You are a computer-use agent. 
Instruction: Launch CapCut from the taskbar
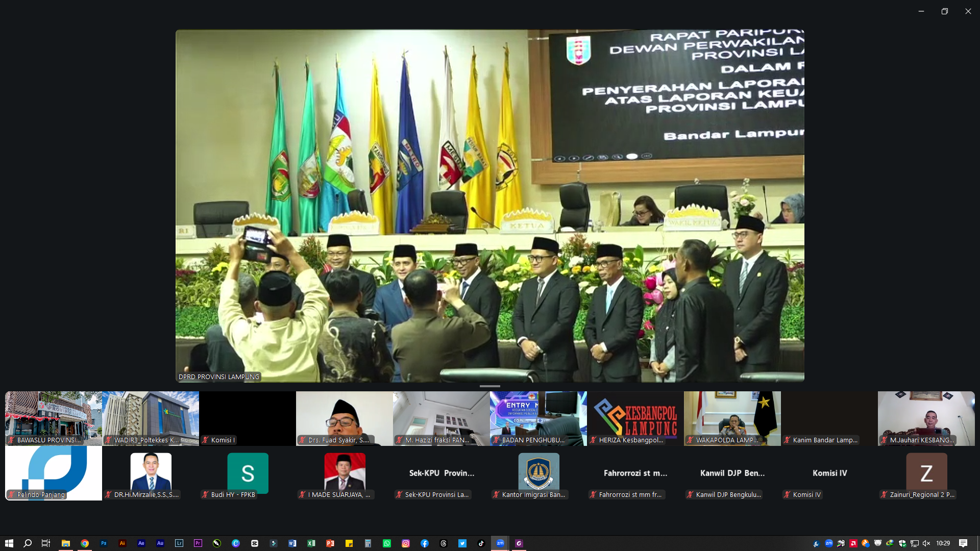[x=255, y=543]
